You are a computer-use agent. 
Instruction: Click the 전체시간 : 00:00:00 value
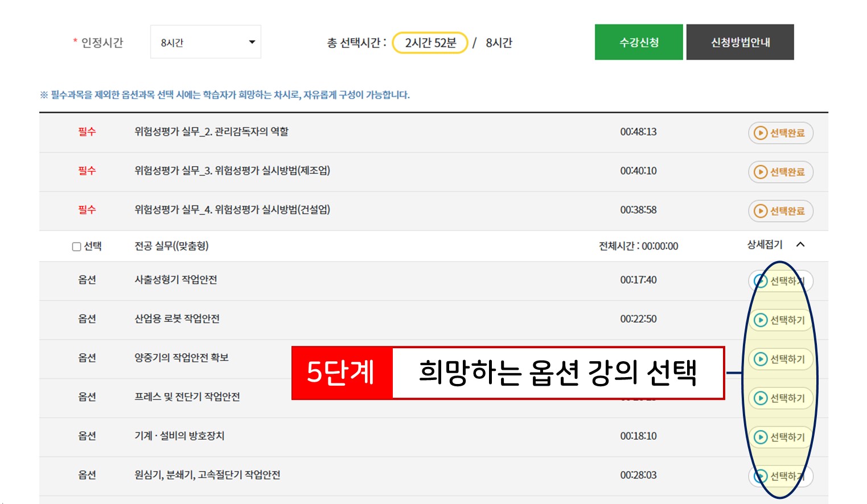[638, 246]
